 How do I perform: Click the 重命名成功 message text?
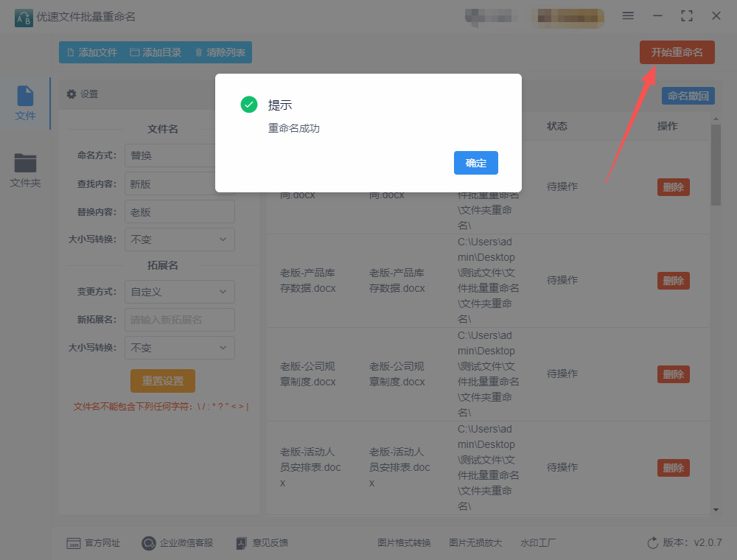[294, 128]
